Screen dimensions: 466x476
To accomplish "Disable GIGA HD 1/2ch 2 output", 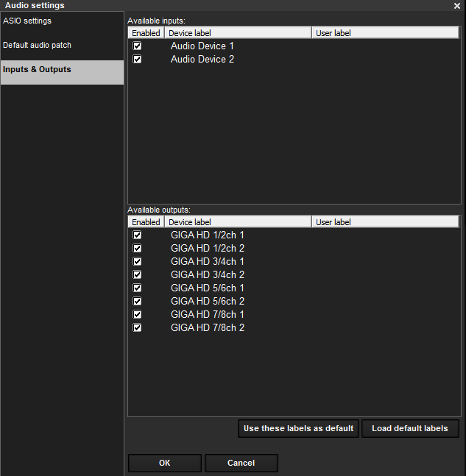I will click(x=137, y=249).
